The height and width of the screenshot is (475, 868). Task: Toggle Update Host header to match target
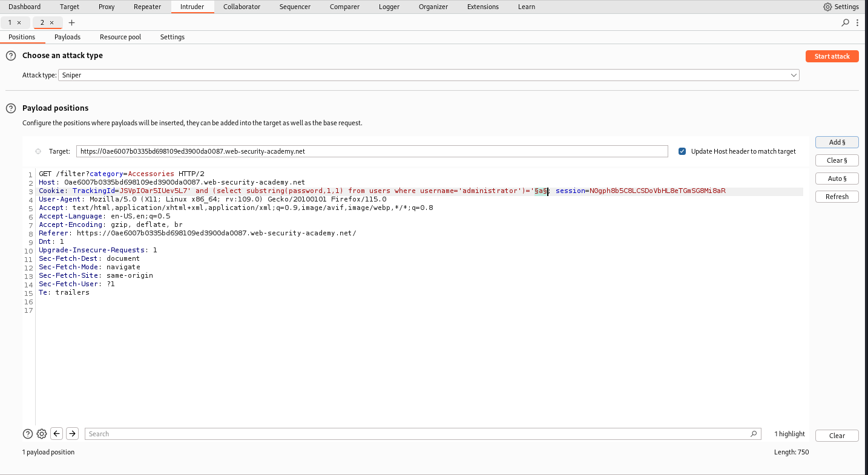pyautogui.click(x=682, y=151)
